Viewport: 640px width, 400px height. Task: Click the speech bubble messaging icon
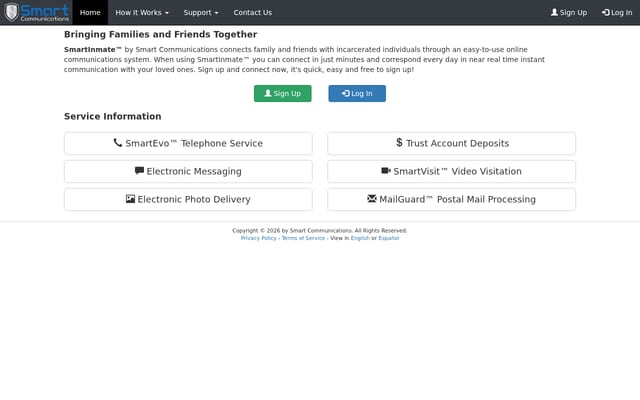pos(139,171)
